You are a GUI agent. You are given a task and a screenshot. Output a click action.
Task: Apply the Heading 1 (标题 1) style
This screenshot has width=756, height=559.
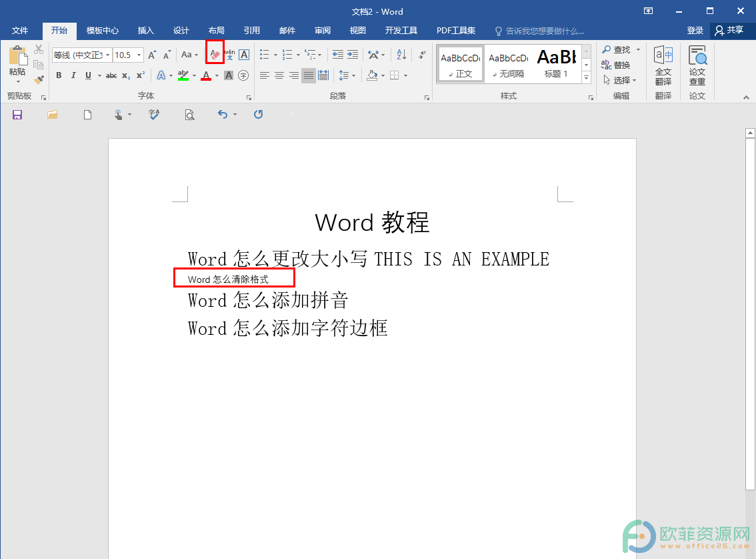557,63
